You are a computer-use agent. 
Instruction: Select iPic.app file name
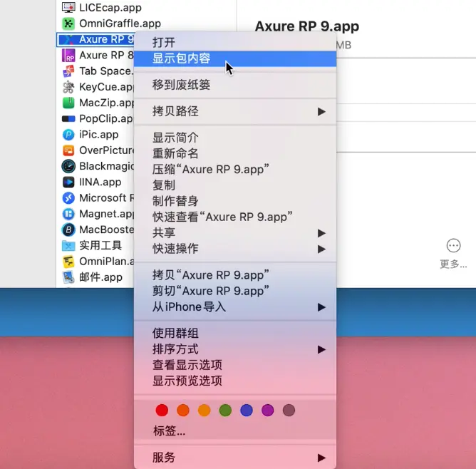99,135
